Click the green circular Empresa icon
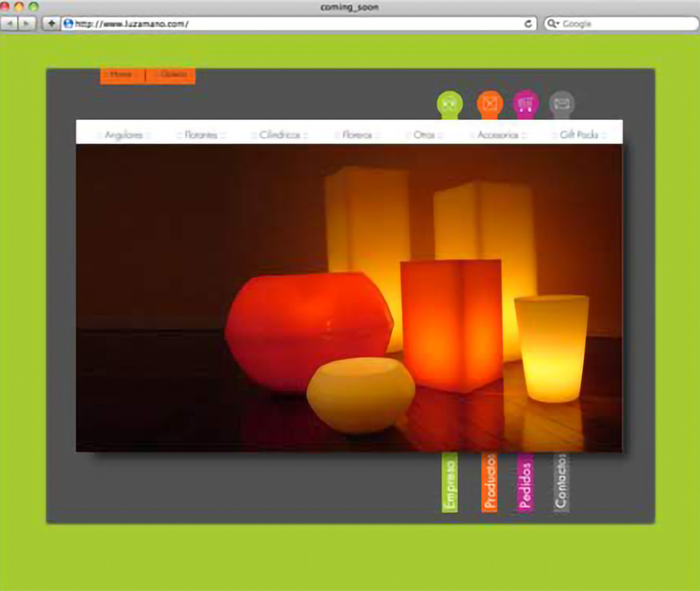Viewport: 700px width, 591px height. (449, 104)
